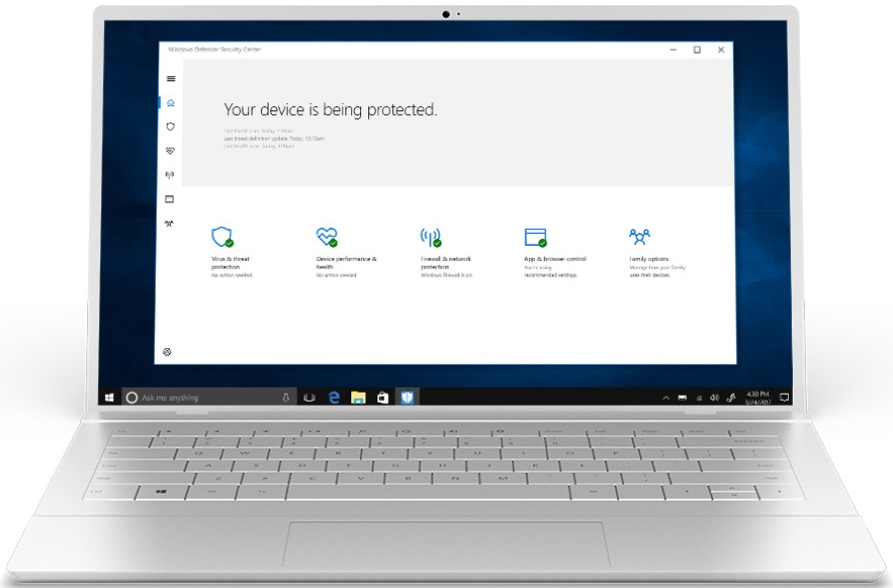
Task: Click the network icon in system tray
Action: (x=699, y=398)
